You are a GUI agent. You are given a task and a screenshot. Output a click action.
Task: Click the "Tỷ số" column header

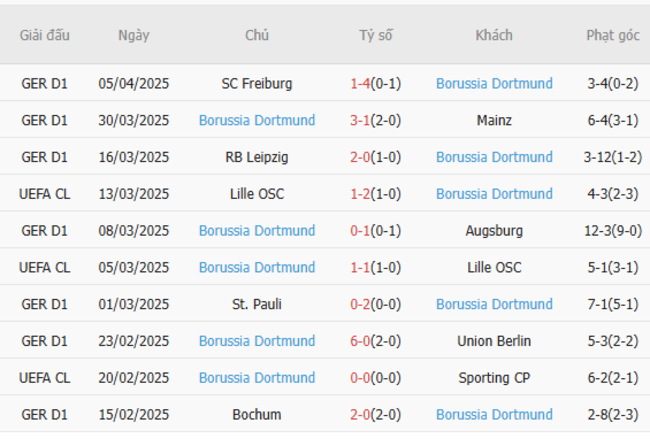coord(376,35)
